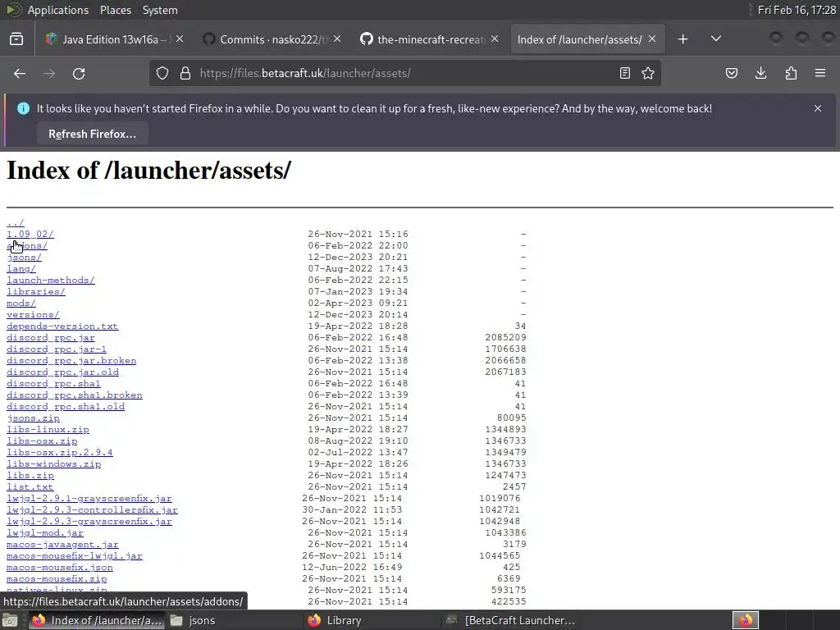
Task: Bookmark this page with the star
Action: 648,73
